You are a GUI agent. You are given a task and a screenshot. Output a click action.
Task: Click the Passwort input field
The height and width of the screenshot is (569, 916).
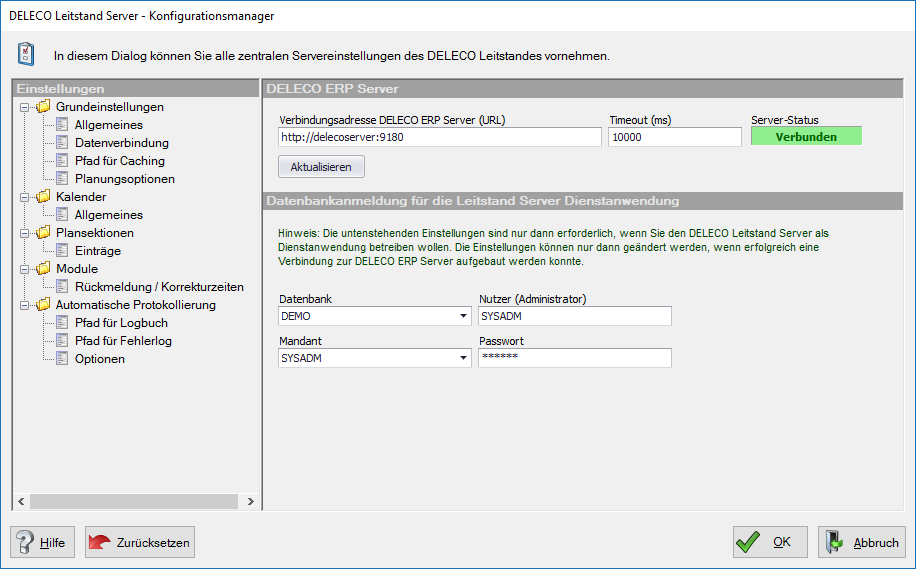point(575,358)
